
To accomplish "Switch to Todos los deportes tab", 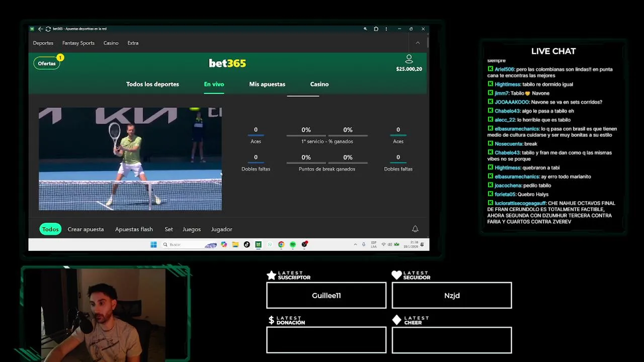I will point(152,84).
